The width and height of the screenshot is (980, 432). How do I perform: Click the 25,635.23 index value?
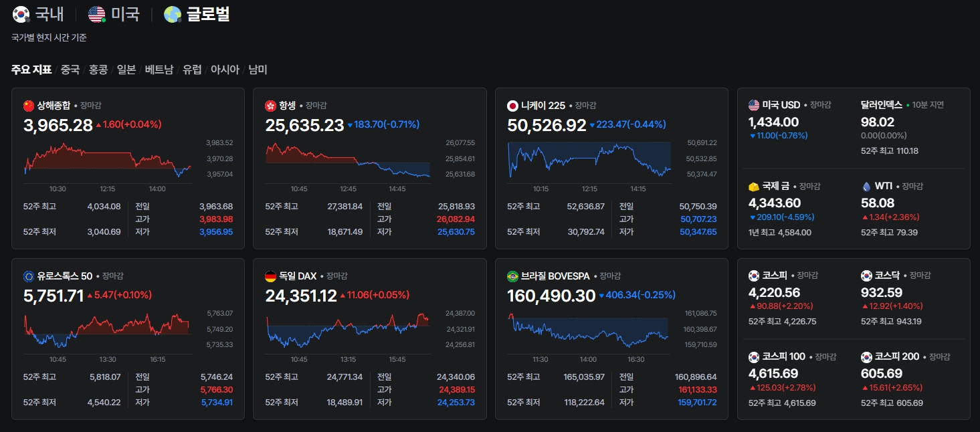coord(305,125)
